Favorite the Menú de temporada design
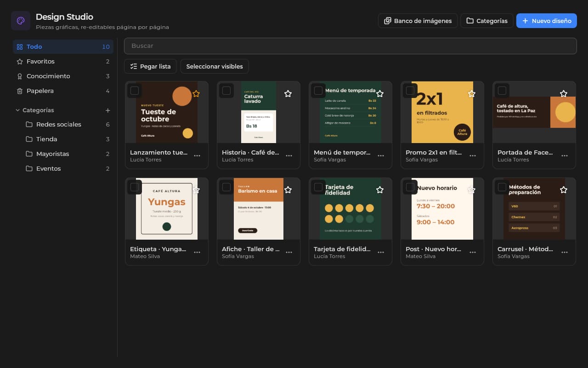The width and height of the screenshot is (588, 368). 380,93
